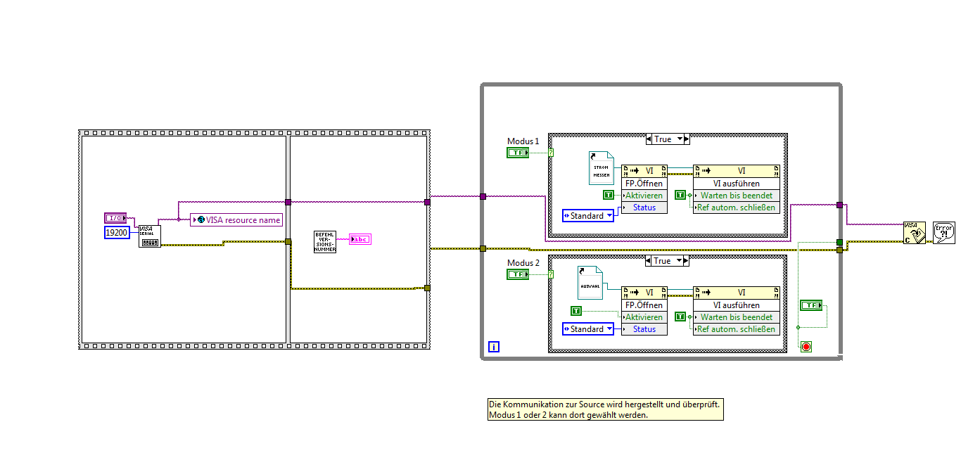The image size is (980, 453).
Task: Select upper Status parameter
Action: (x=644, y=208)
